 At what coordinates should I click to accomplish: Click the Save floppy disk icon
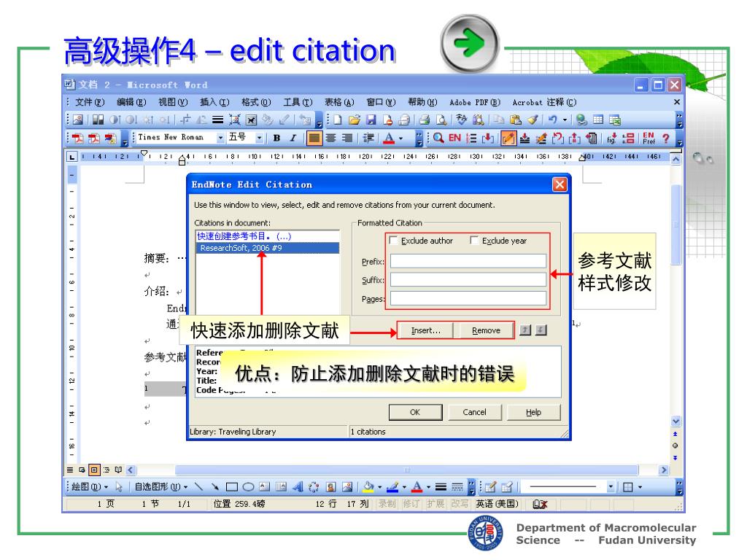click(x=371, y=120)
